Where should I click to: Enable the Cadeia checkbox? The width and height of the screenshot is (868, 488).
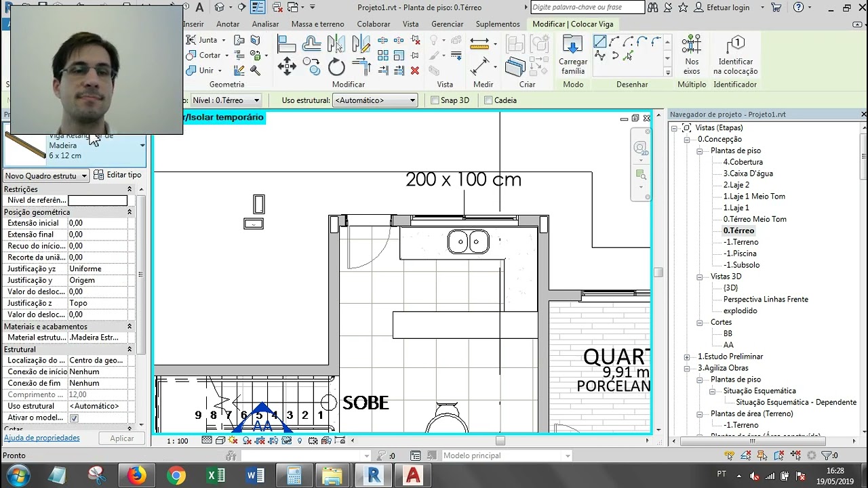pos(488,100)
